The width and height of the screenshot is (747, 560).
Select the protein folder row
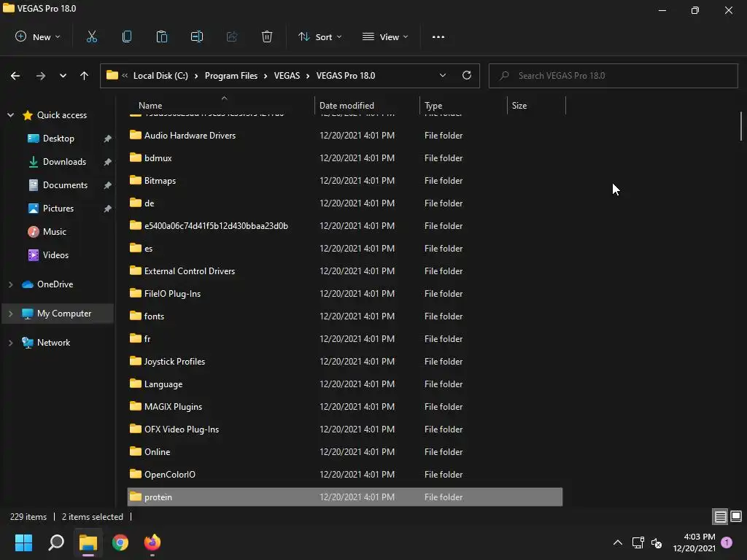click(x=345, y=497)
